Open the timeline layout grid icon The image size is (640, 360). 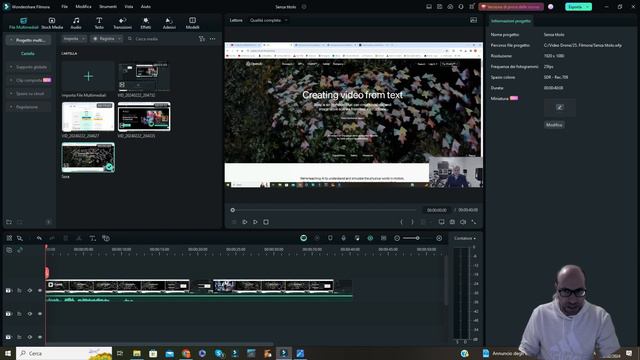click(9, 238)
